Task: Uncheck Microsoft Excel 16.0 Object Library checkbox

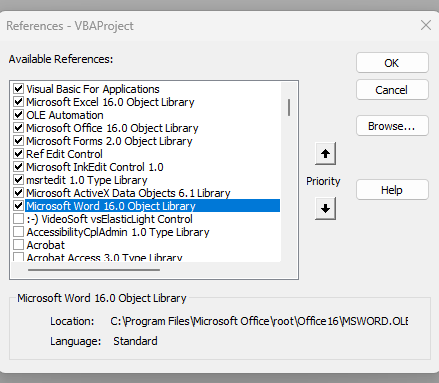Action: tap(18, 102)
